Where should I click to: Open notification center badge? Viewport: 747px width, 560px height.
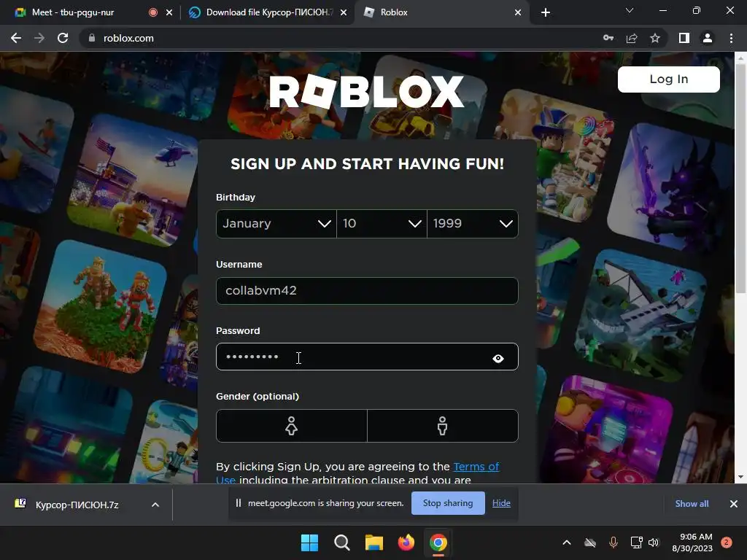(727, 542)
